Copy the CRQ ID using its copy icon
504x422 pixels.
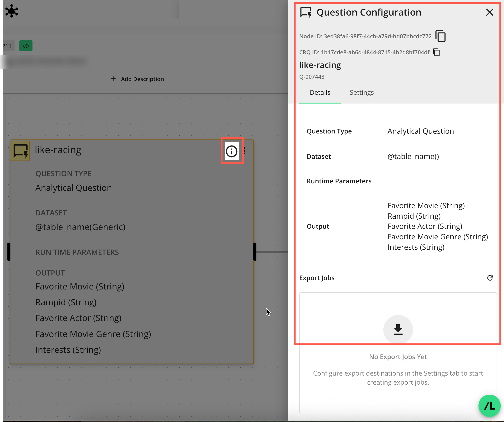[x=436, y=52]
